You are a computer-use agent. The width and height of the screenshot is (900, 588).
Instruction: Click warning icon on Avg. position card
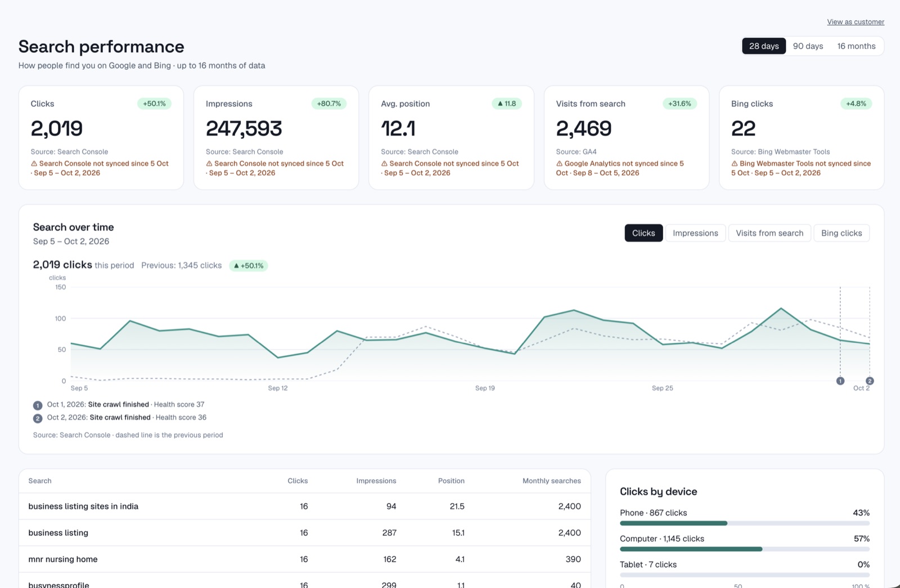coord(384,164)
